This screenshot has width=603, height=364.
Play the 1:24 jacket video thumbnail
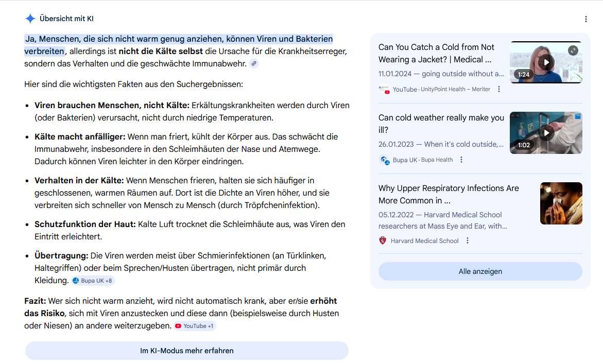click(x=546, y=62)
